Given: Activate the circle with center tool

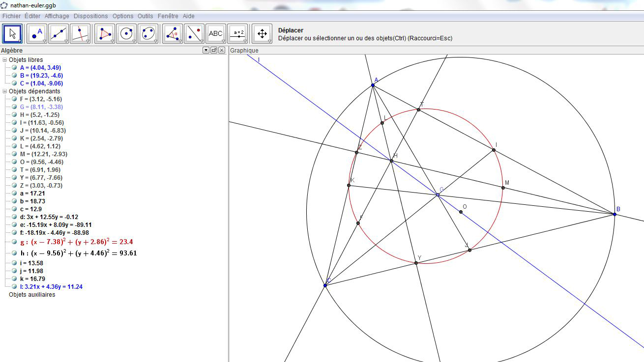Looking at the screenshot, I should (x=126, y=33).
